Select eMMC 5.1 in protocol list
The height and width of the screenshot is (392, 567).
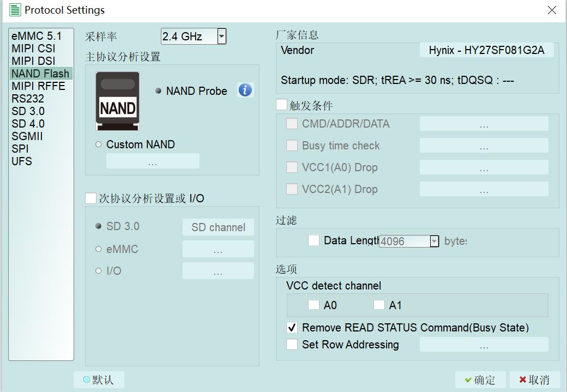point(37,37)
